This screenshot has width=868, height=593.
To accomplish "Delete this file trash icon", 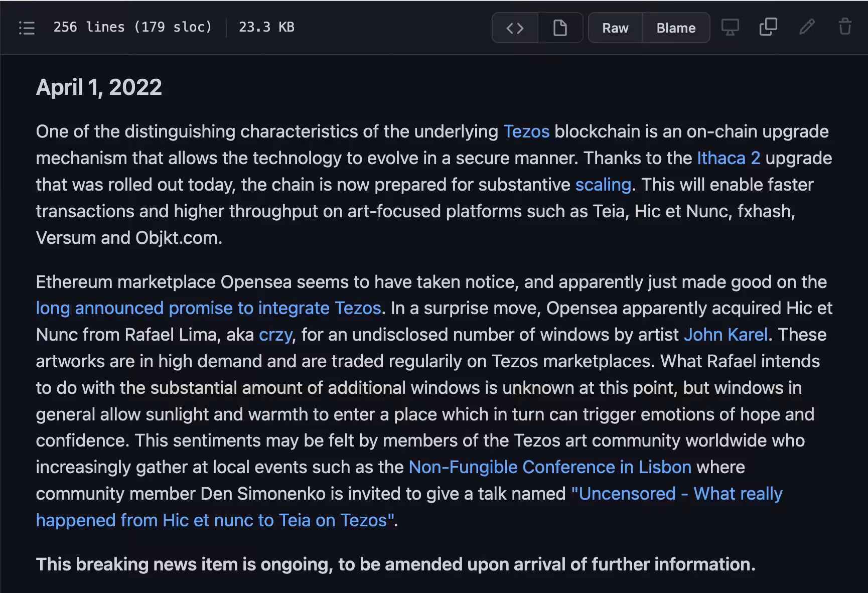I will pos(845,27).
